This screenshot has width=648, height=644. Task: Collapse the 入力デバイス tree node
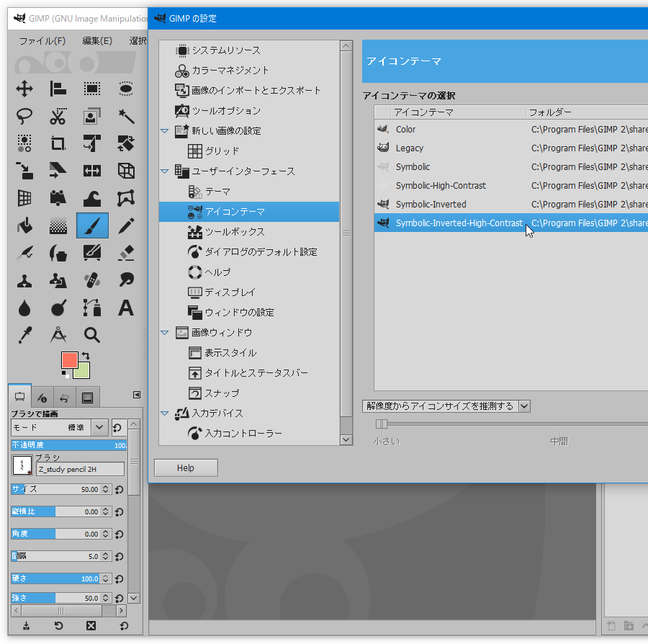click(164, 413)
